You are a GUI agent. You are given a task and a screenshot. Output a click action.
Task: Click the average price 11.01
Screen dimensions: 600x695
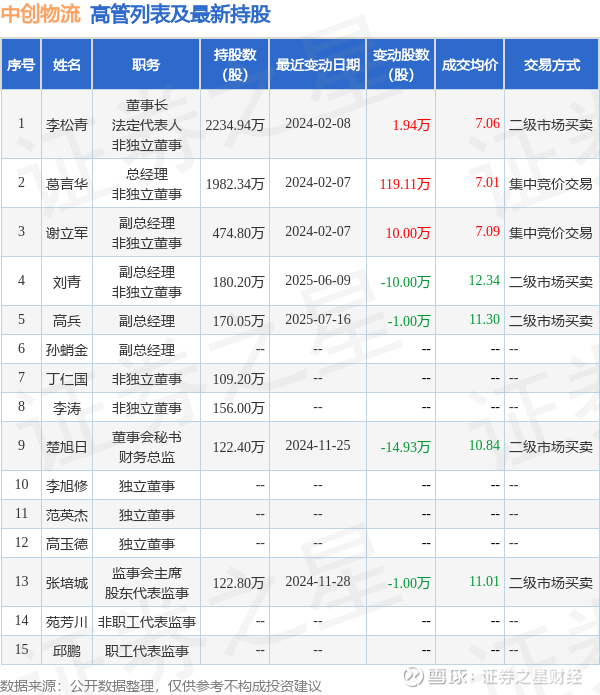484,581
